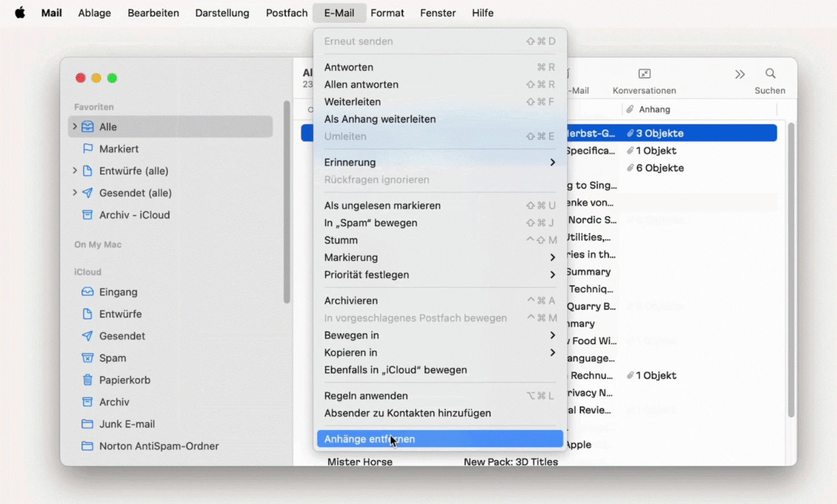Image resolution: width=837 pixels, height=504 pixels.
Task: Click the iCloud Gesendet paper plane icon
Action: tap(87, 336)
